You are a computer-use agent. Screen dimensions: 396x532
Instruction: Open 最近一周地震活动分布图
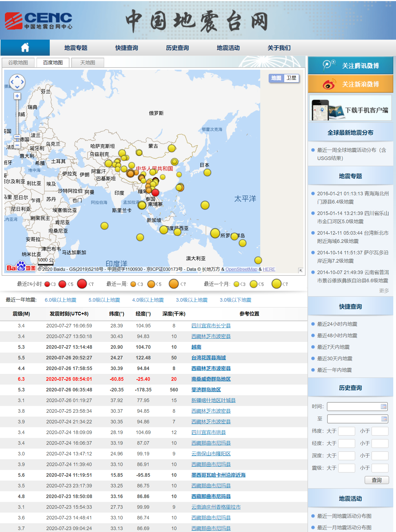click(344, 516)
